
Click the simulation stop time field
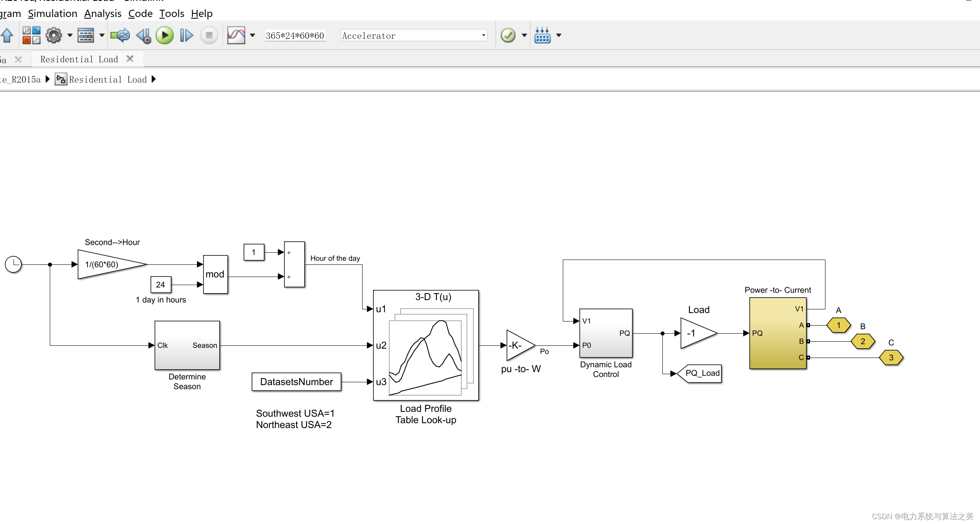295,36
